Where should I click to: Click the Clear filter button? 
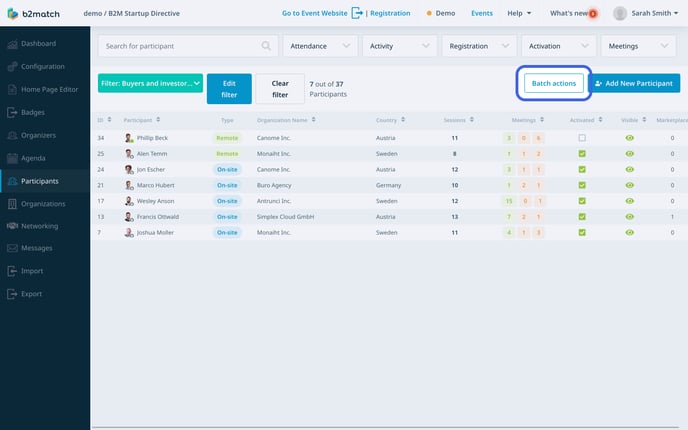click(280, 89)
